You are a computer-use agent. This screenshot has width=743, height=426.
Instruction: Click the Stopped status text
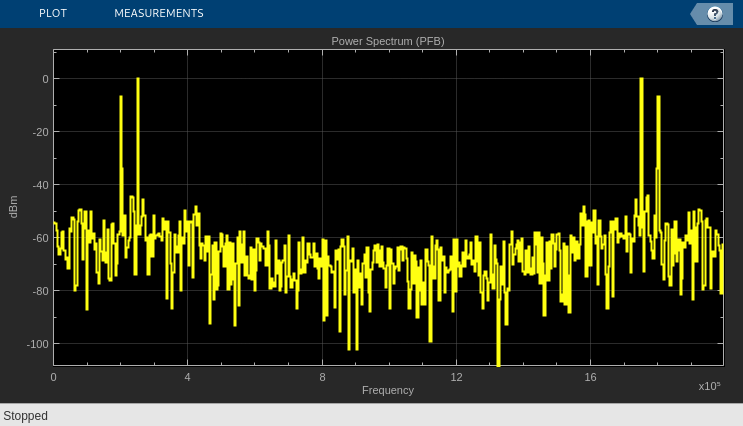tap(26, 416)
